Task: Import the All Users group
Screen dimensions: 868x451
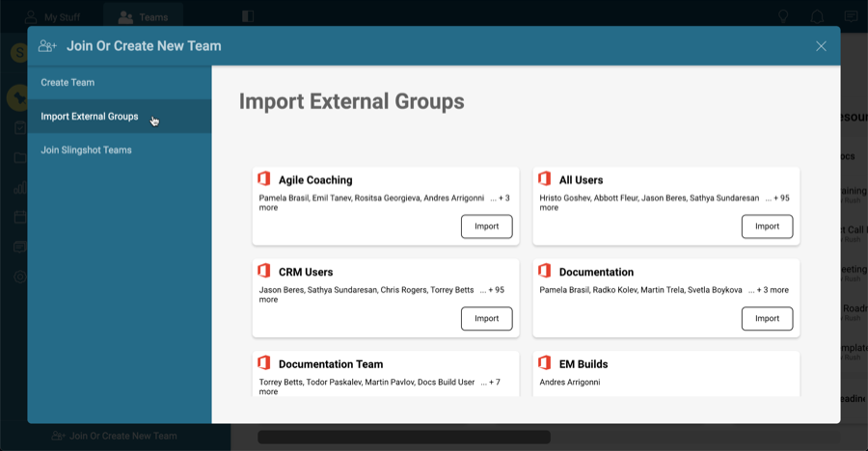Action: point(767,226)
